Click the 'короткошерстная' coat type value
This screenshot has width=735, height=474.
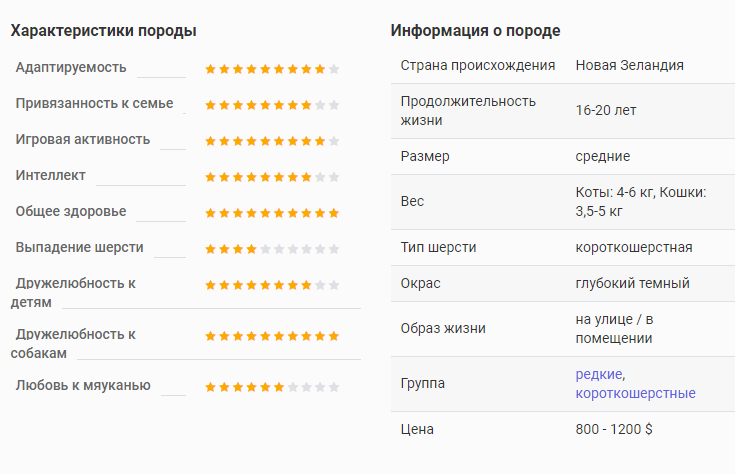(634, 247)
